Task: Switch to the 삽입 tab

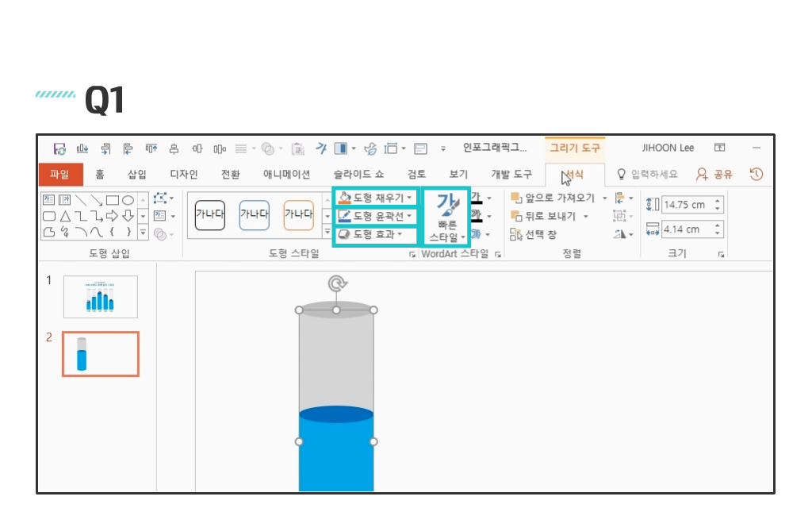Action: [136, 175]
